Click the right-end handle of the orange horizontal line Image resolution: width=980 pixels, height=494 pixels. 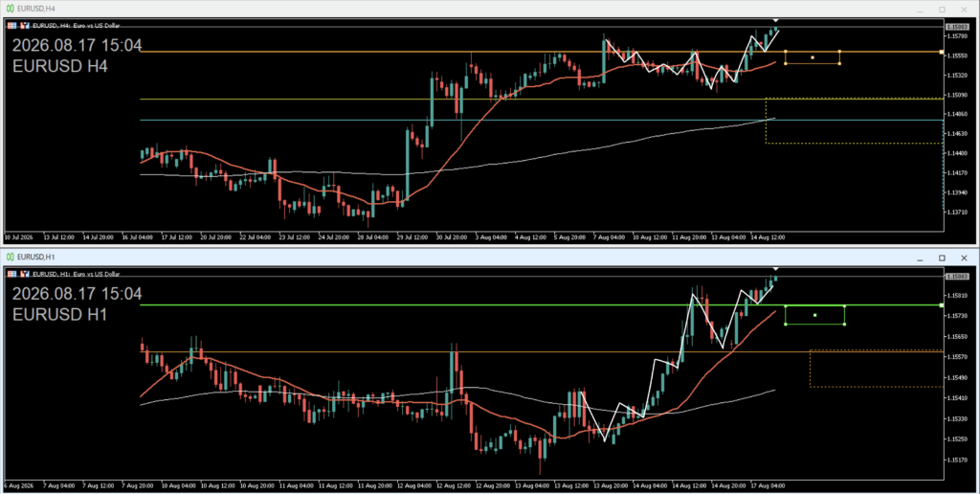tap(942, 52)
